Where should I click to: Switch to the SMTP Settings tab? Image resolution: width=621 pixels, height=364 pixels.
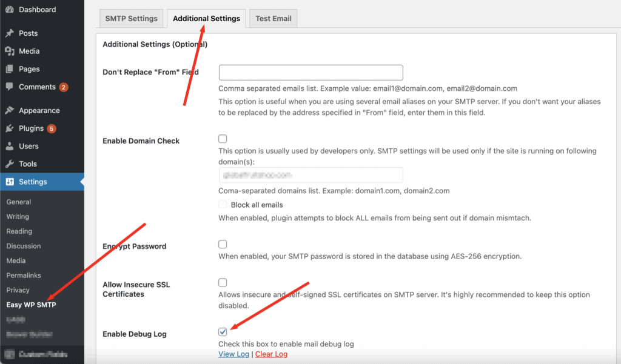[x=131, y=18]
